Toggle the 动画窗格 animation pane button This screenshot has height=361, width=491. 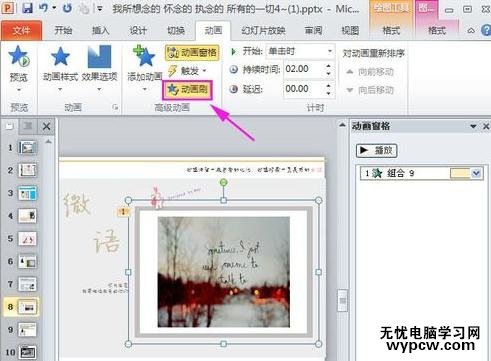pyautogui.click(x=192, y=52)
